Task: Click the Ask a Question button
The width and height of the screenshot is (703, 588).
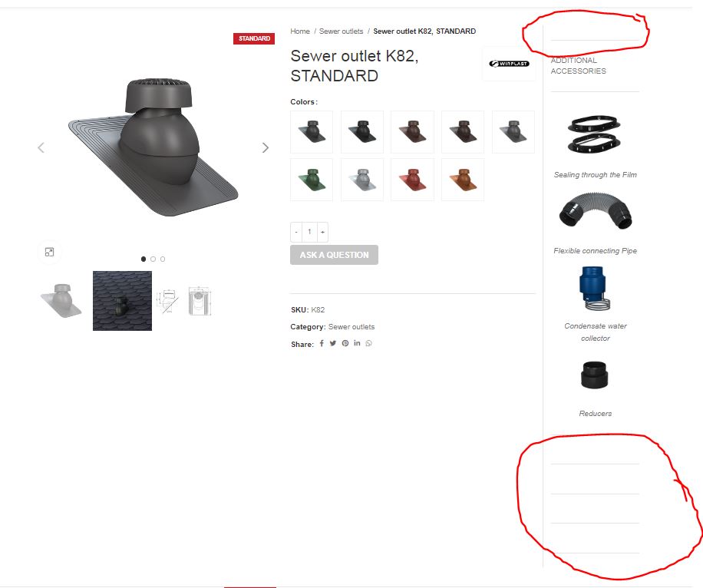Action: pyautogui.click(x=334, y=255)
